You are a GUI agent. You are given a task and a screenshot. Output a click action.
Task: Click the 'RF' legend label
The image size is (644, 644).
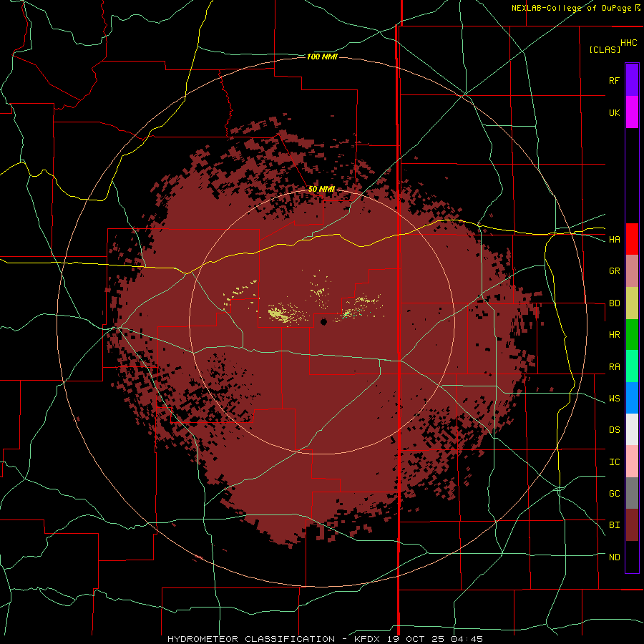pos(614,80)
